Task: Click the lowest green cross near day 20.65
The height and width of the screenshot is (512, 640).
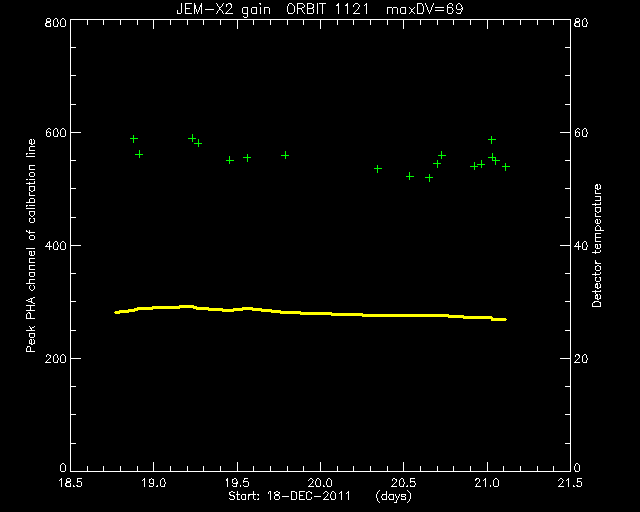Action: (429, 178)
